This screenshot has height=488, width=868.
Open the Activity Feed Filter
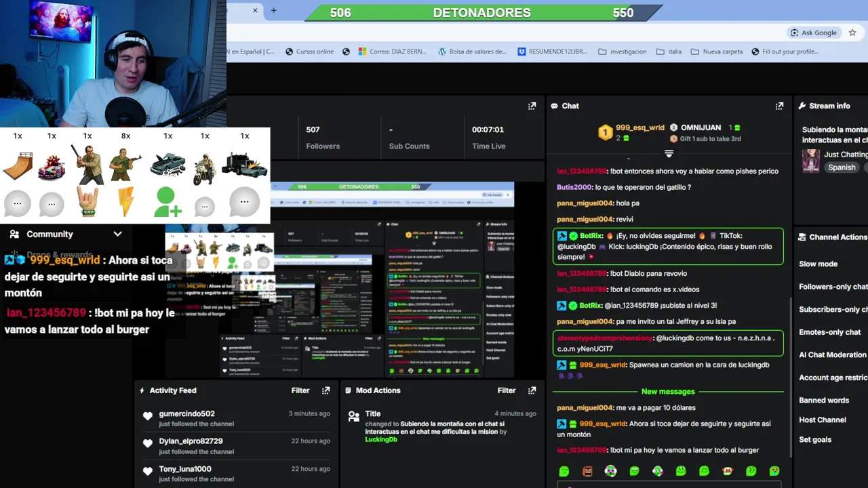[300, 390]
